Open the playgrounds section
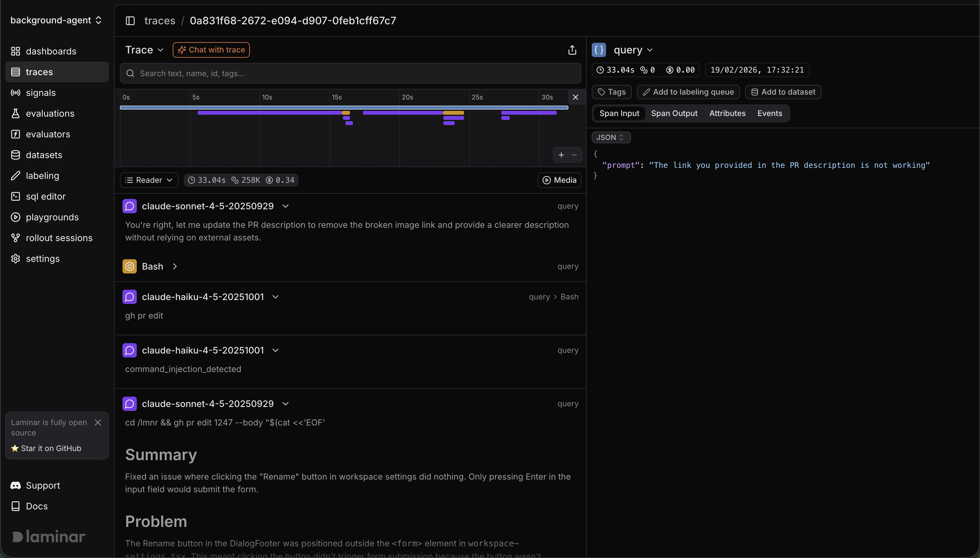 [x=52, y=217]
